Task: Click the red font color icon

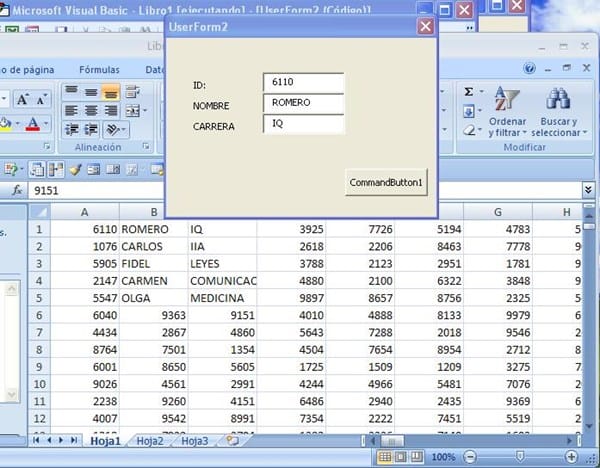Action: [x=33, y=124]
